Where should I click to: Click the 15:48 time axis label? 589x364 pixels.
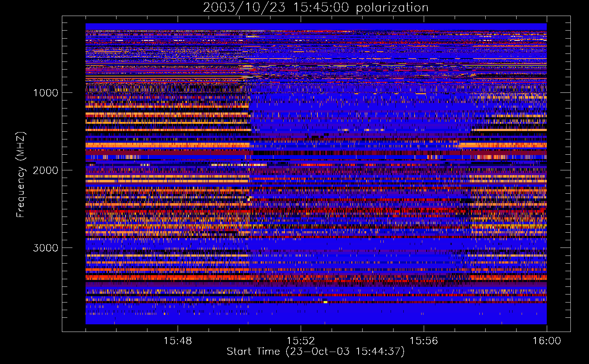click(178, 341)
